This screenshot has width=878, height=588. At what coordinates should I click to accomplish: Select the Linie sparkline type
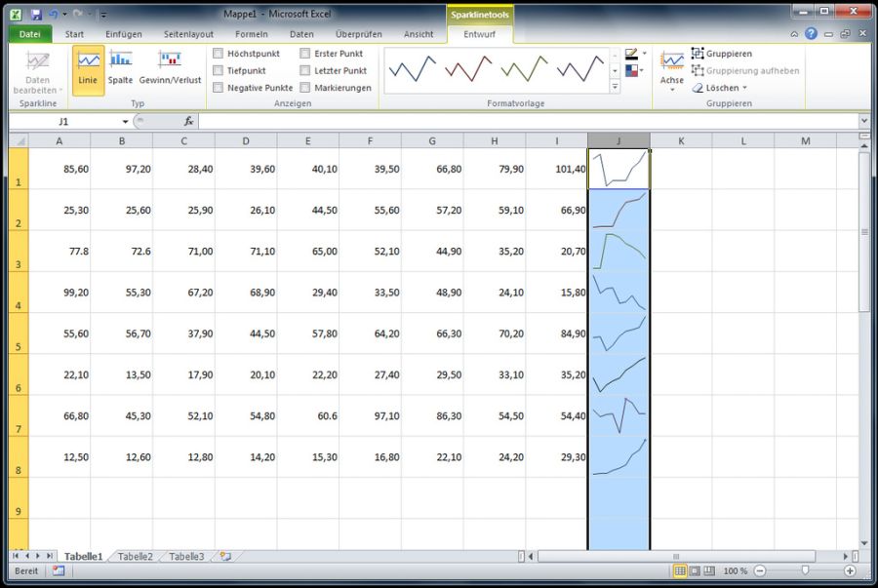(x=86, y=70)
